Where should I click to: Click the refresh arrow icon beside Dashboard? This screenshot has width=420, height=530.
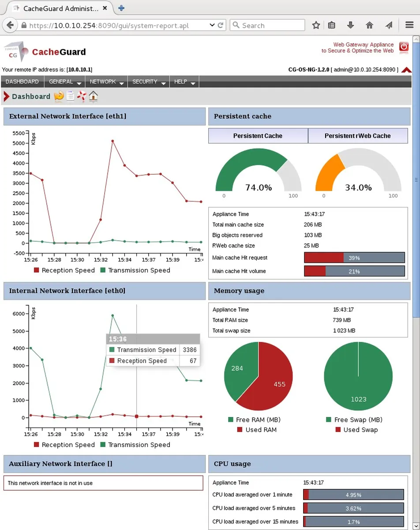tap(59, 96)
